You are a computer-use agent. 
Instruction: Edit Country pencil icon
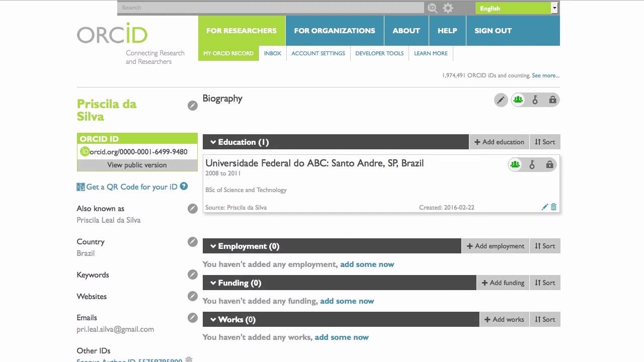coord(193,242)
